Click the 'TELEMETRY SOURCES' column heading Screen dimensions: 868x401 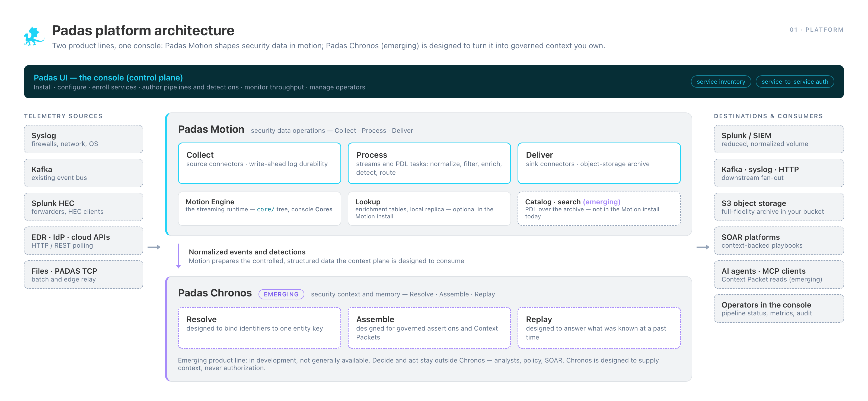[63, 116]
